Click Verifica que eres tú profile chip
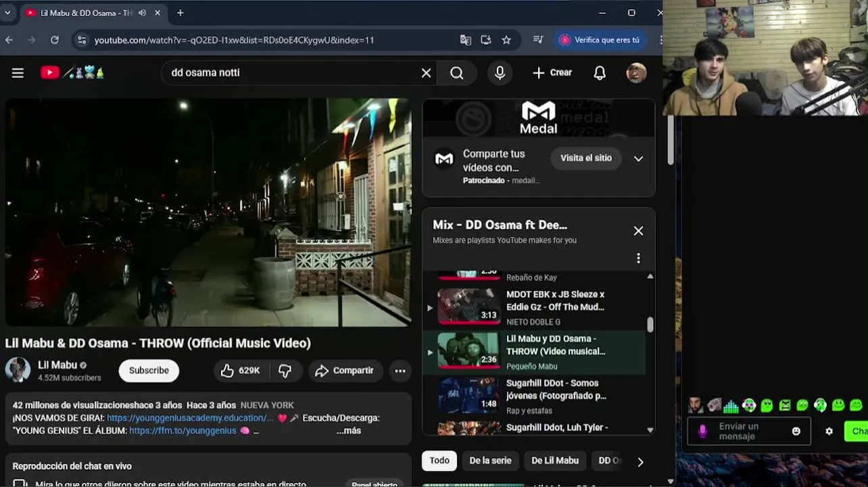This screenshot has height=487, width=868. [x=600, y=40]
